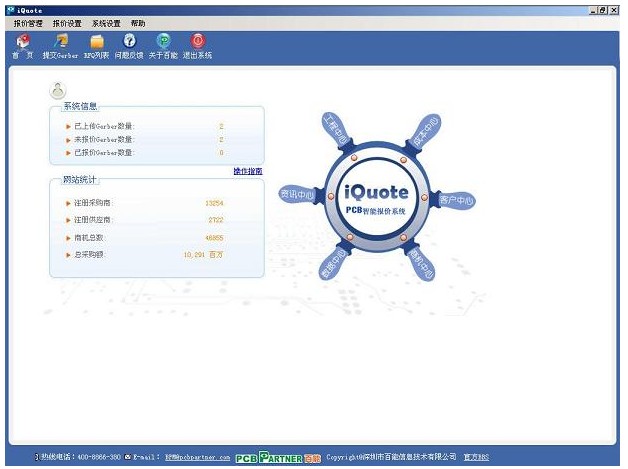
Task: Click the user avatar icon
Action: 58,91
